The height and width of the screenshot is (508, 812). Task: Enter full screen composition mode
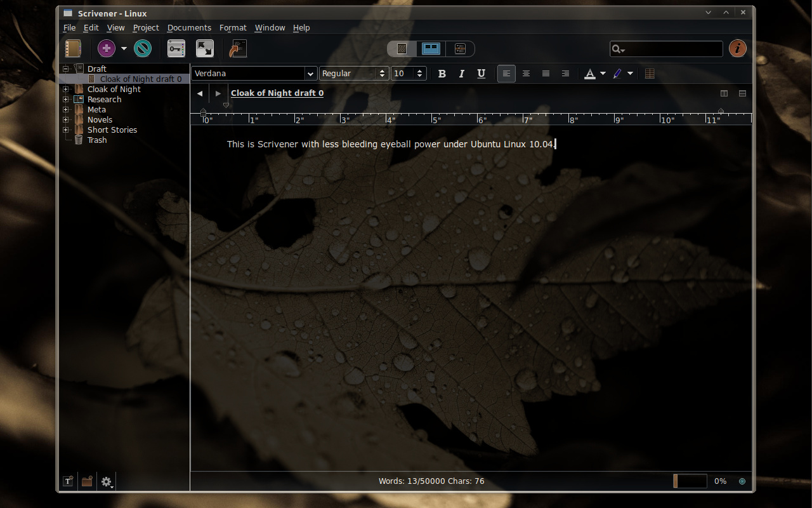[x=205, y=48]
